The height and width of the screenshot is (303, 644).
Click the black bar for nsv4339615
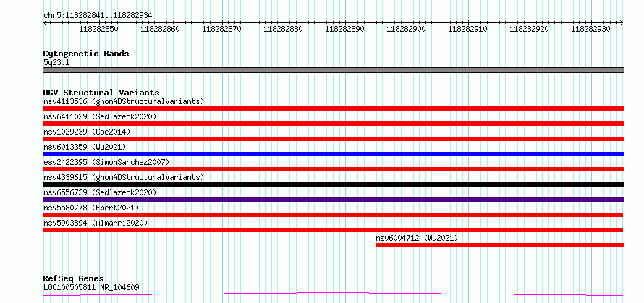pyautogui.click(x=333, y=184)
